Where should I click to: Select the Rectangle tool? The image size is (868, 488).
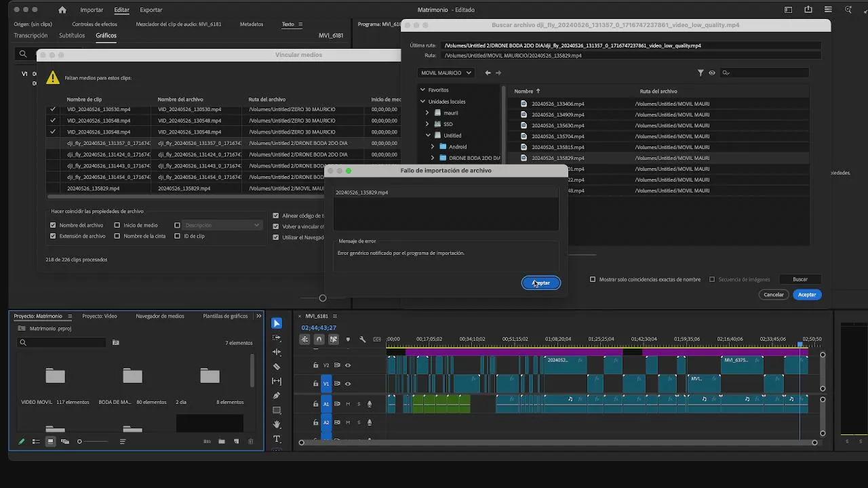click(277, 410)
